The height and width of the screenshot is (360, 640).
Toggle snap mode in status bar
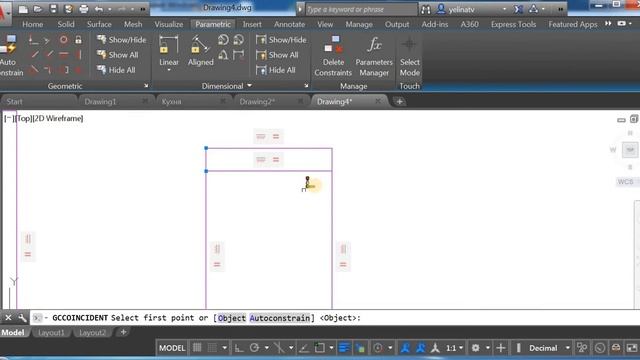click(212, 348)
